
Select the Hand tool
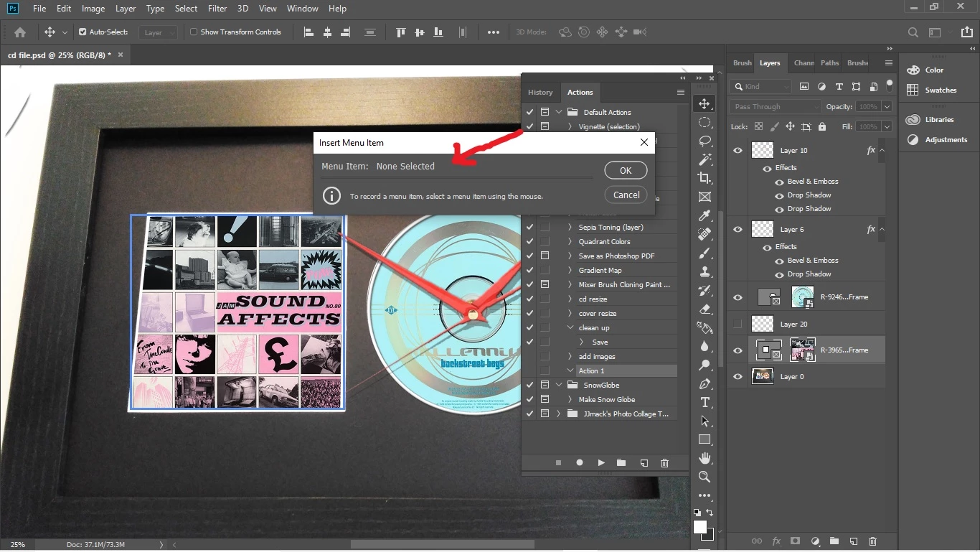[x=705, y=458]
